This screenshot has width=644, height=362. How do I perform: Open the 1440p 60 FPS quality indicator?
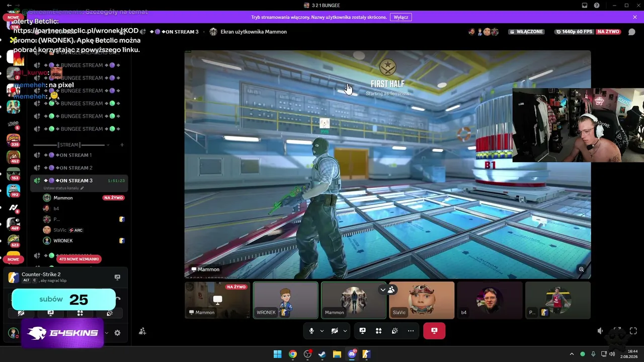574,32
